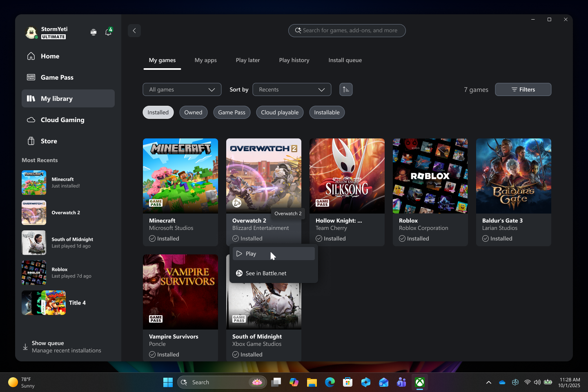Open the All games dropdown
The image size is (588, 392).
coord(182,89)
